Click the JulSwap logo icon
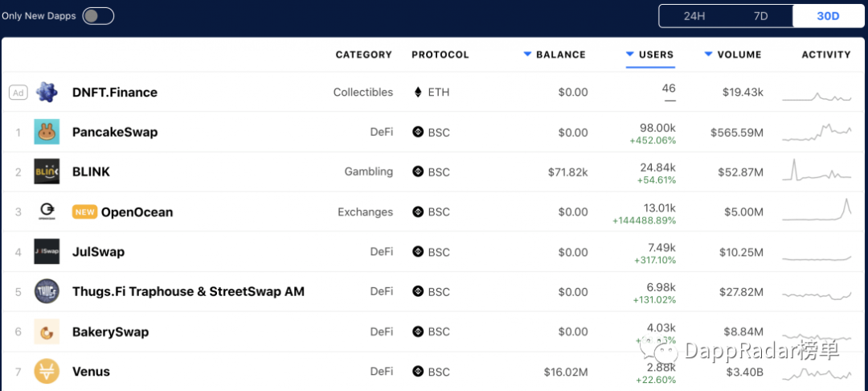 pos(47,252)
